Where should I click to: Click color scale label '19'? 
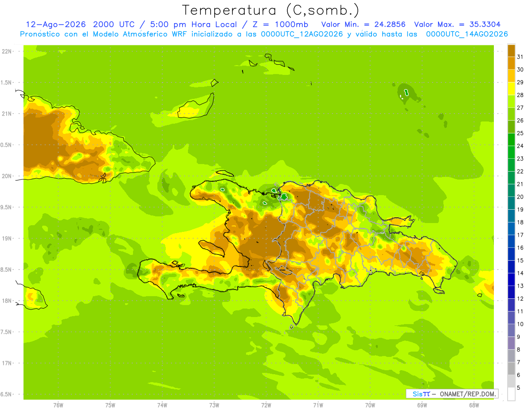coord(520,209)
